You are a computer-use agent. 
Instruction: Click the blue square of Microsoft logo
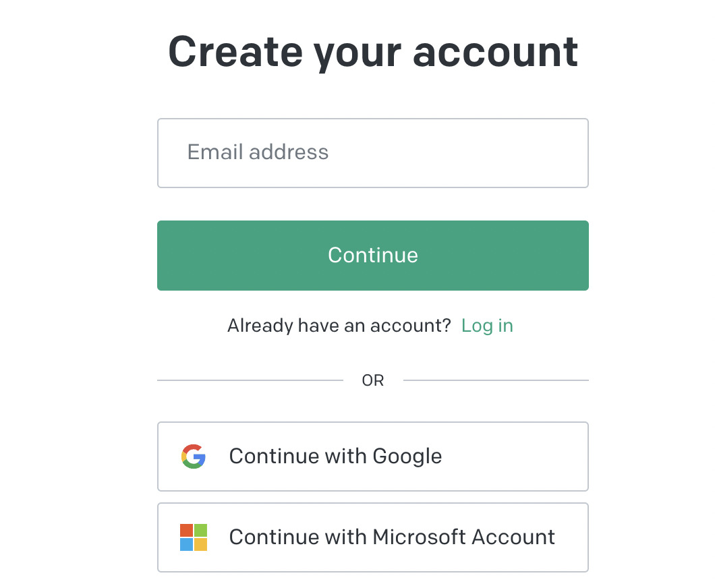pyautogui.click(x=186, y=545)
